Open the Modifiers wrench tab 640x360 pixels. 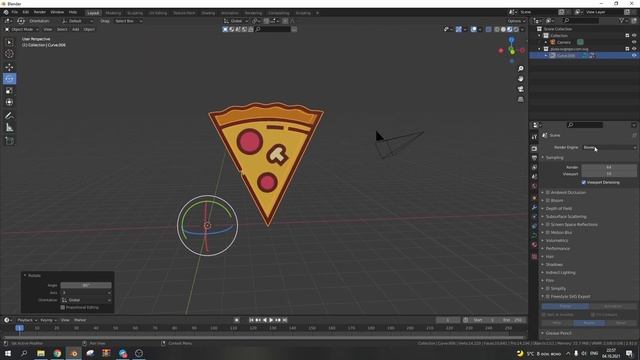click(534, 207)
